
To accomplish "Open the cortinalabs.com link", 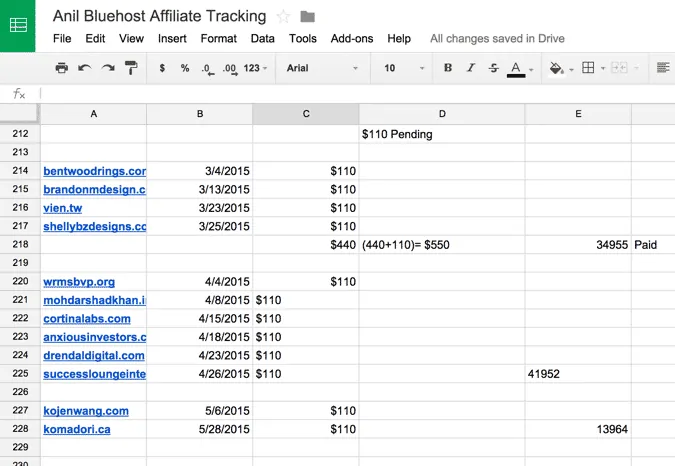I will click(87, 319).
